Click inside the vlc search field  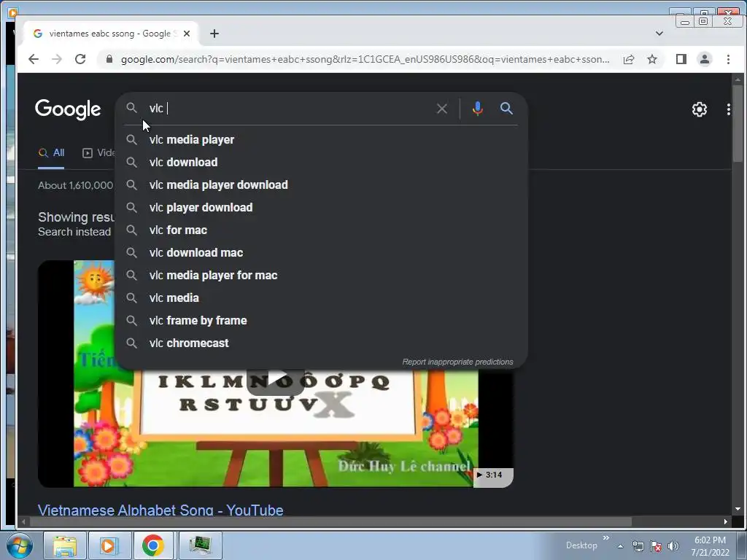pos(290,109)
